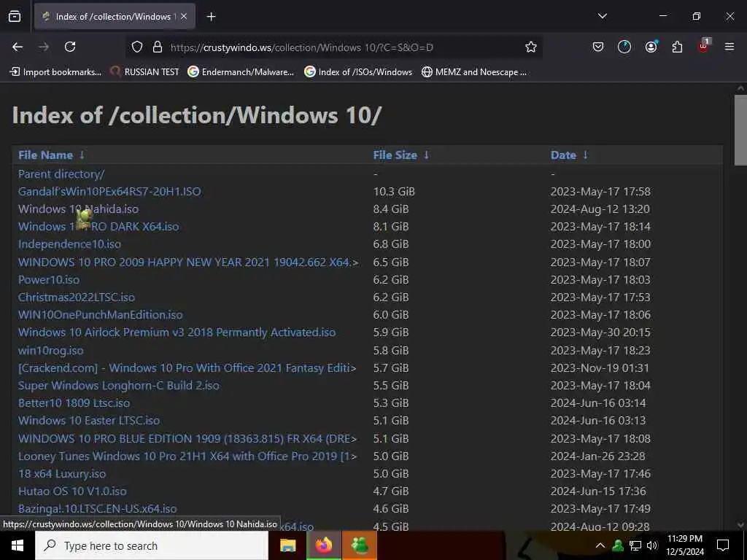
Task: Open Independence10.iso link
Action: [x=69, y=244]
